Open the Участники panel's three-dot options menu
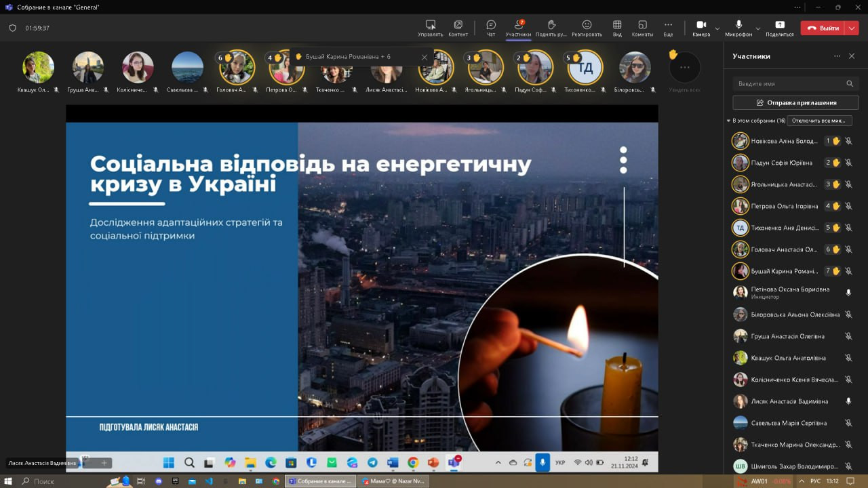This screenshot has width=868, height=488. click(837, 56)
